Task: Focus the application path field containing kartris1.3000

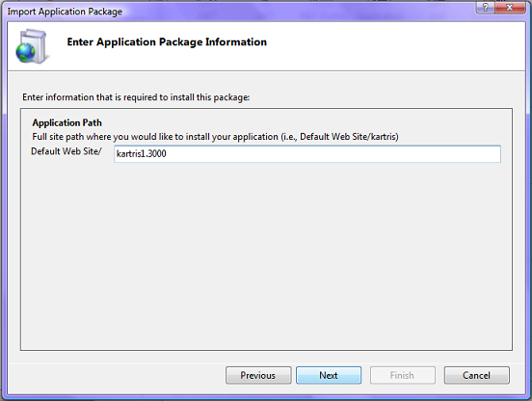Action: [x=307, y=153]
